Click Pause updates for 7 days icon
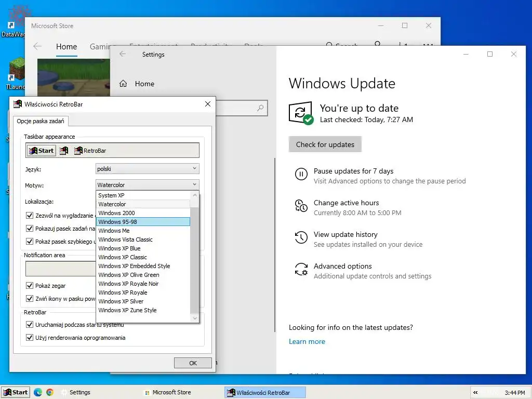This screenshot has height=399, width=532. coord(301,174)
